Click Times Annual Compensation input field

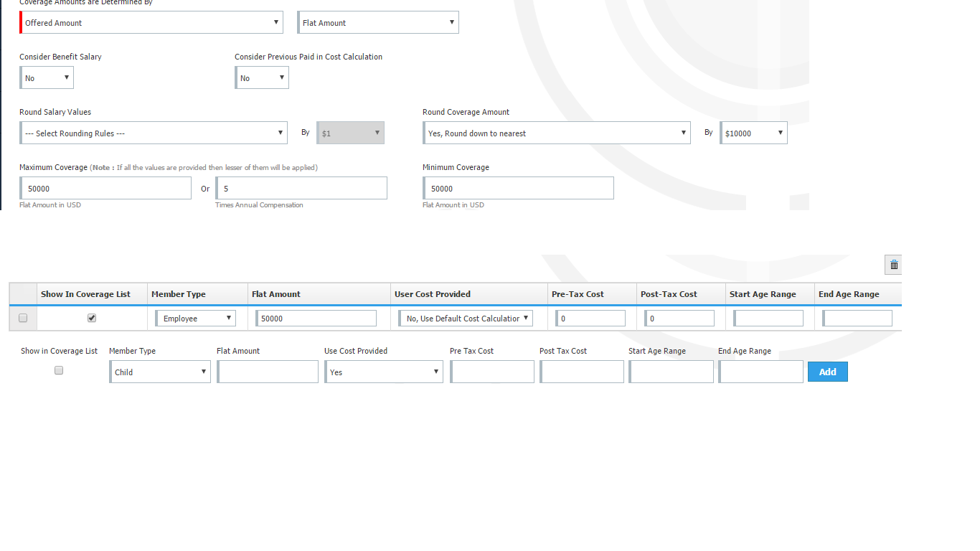tap(302, 188)
